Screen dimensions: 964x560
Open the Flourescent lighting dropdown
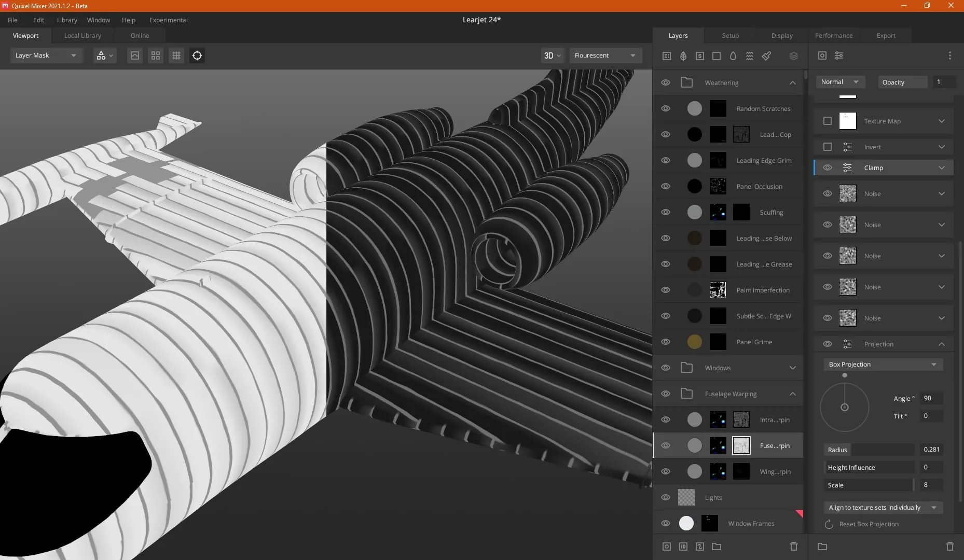click(605, 55)
